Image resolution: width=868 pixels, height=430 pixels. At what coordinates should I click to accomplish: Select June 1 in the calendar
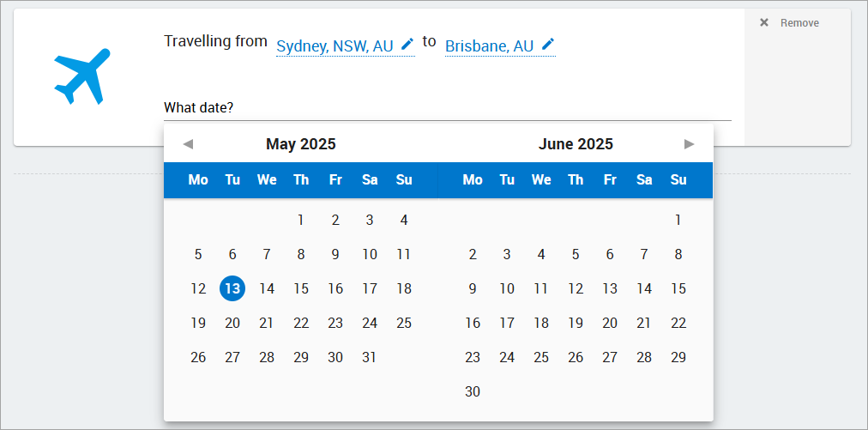[678, 221]
